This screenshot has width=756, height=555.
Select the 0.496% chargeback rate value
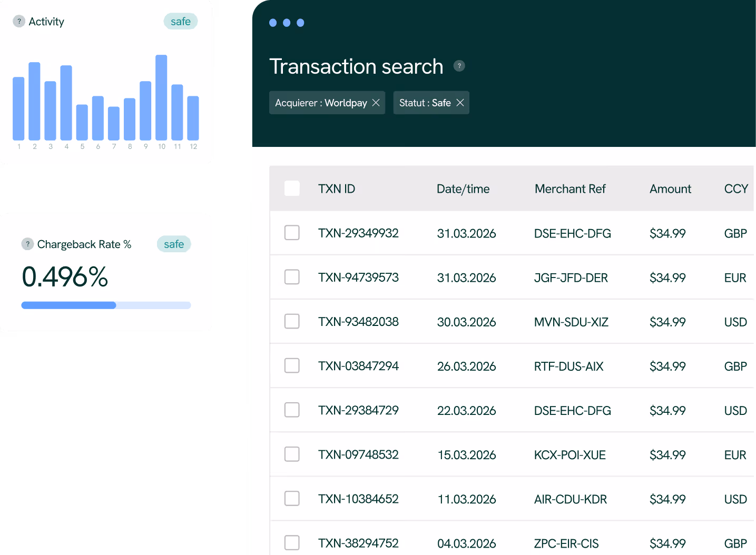tap(65, 276)
